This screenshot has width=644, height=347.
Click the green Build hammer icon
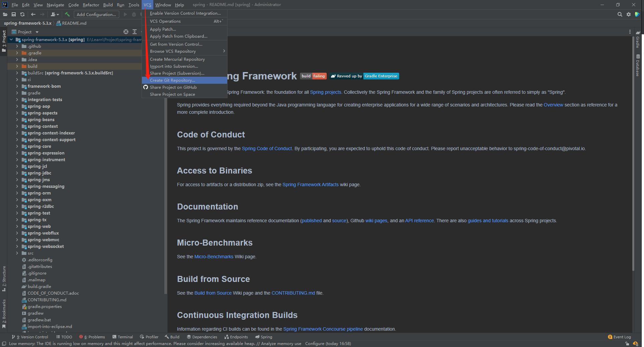click(x=67, y=14)
